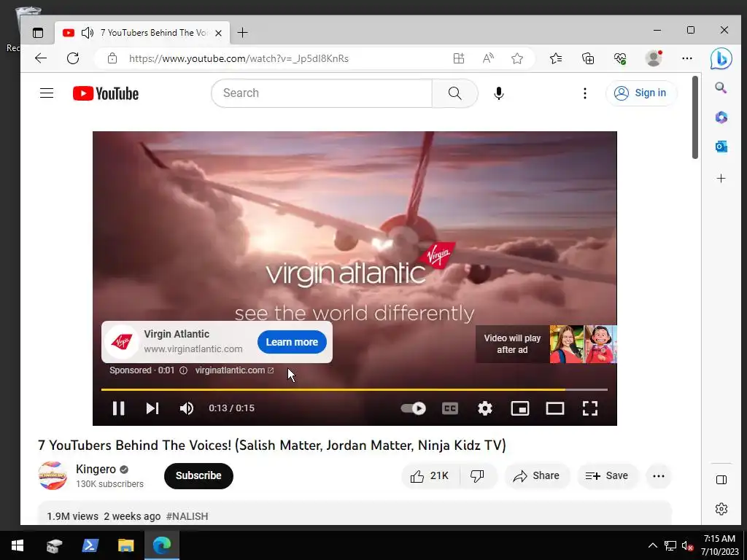Open sidebar Search tool
This screenshot has width=747, height=560.
pyautogui.click(x=721, y=87)
